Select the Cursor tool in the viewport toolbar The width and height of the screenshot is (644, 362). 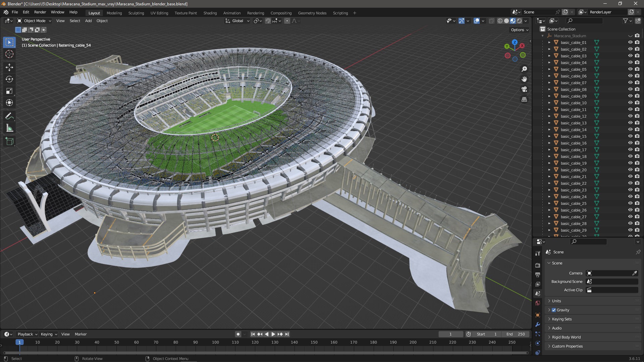pos(9,54)
